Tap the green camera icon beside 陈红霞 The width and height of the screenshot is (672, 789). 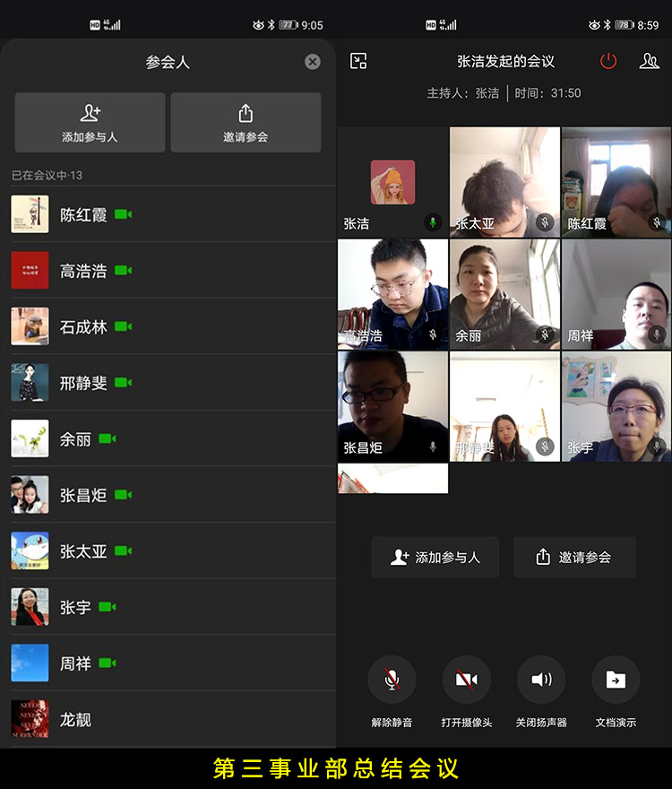[124, 214]
